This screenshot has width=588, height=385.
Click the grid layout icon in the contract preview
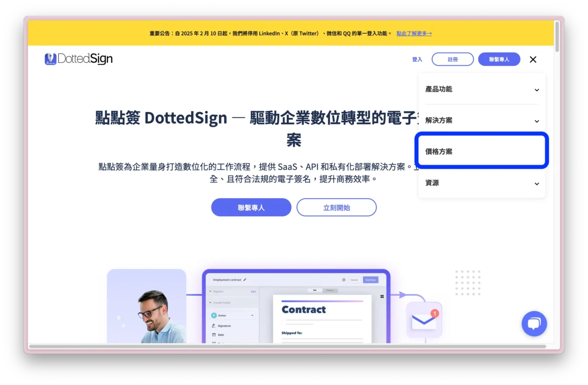click(x=382, y=297)
